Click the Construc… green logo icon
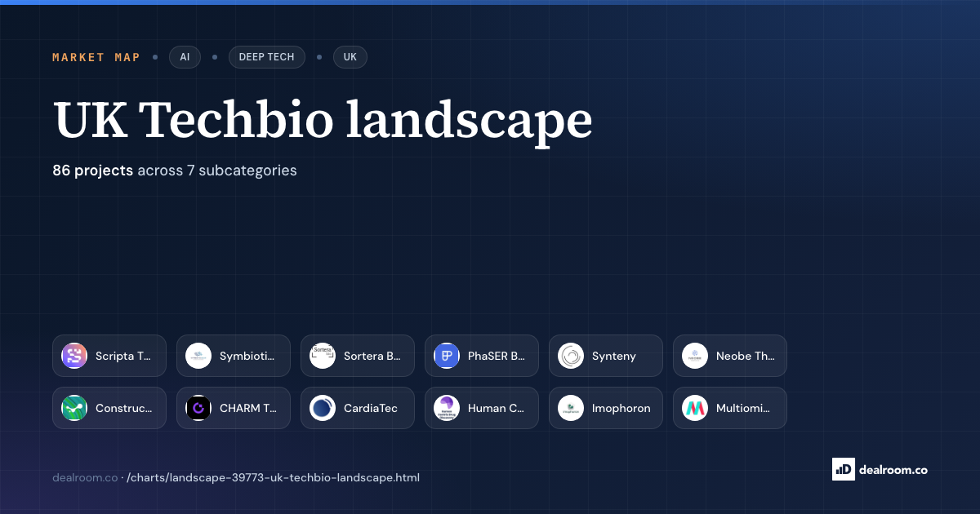 point(74,408)
